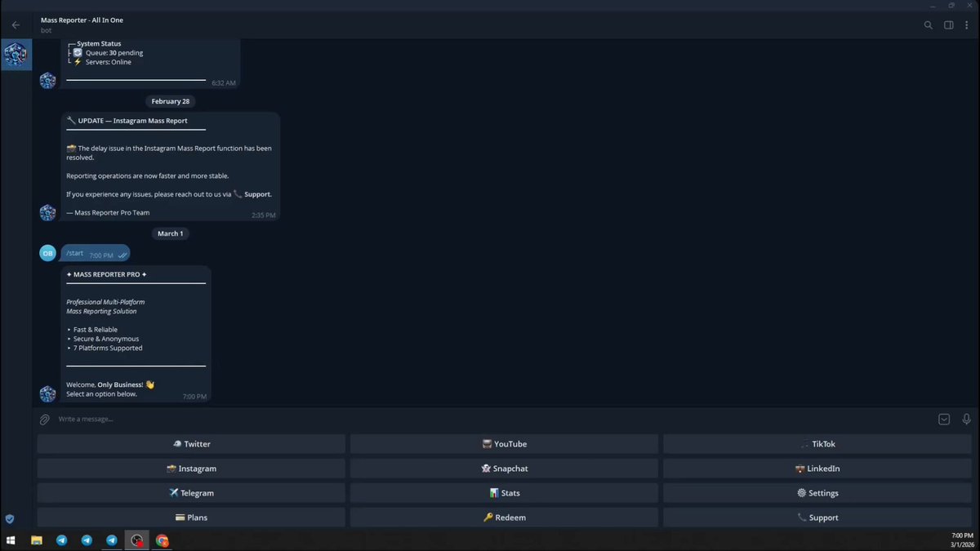Pick the Telegram bot keyboard button

tap(191, 493)
